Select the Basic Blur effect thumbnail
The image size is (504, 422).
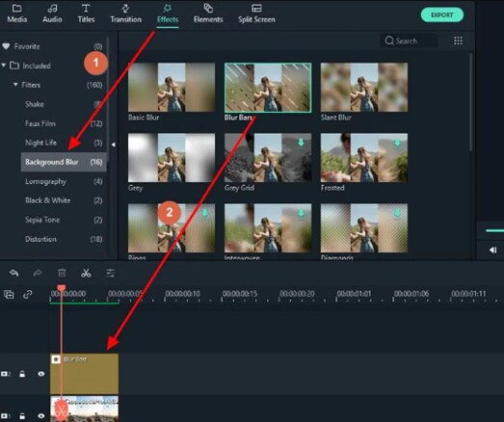pos(172,88)
